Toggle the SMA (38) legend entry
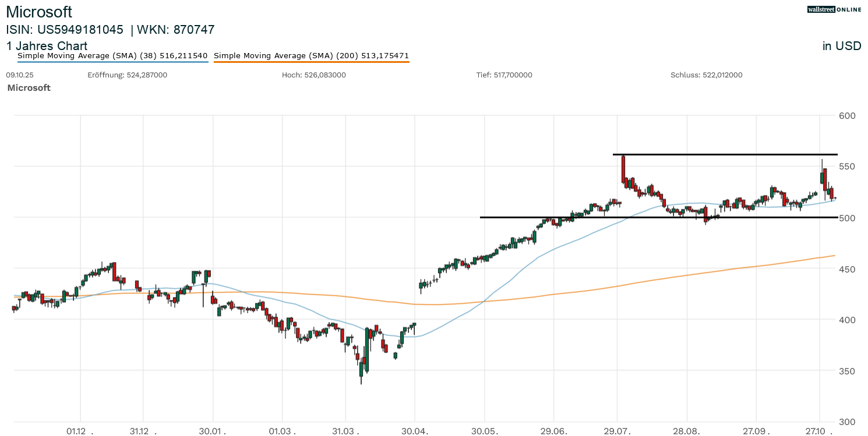 (112, 56)
